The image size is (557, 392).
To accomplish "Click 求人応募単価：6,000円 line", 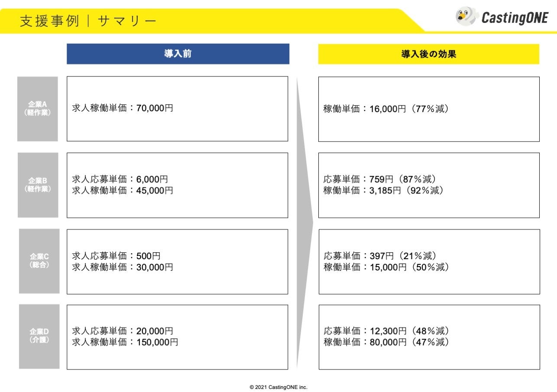I will click(x=120, y=179).
